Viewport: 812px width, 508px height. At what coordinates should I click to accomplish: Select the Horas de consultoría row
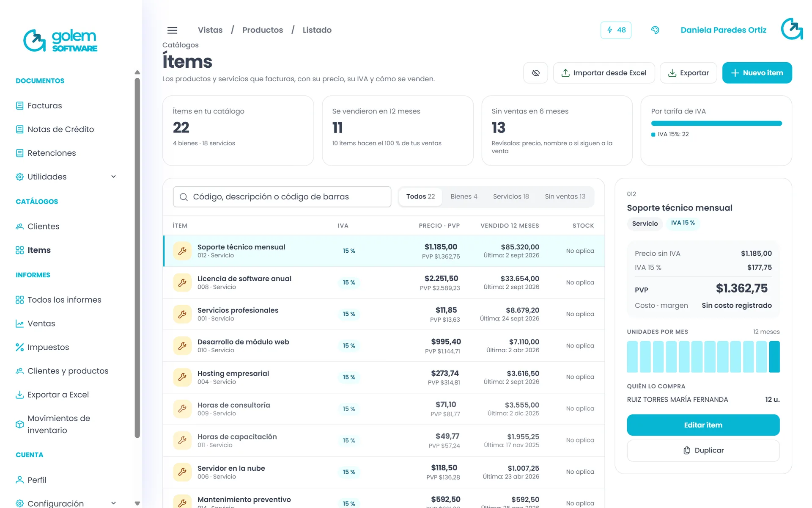[384, 409]
